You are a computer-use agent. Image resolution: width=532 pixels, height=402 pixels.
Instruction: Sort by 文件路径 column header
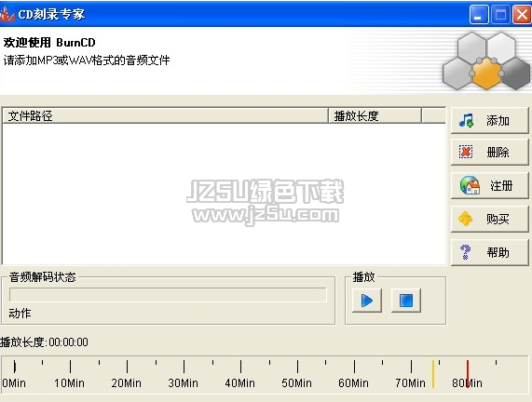click(165, 116)
